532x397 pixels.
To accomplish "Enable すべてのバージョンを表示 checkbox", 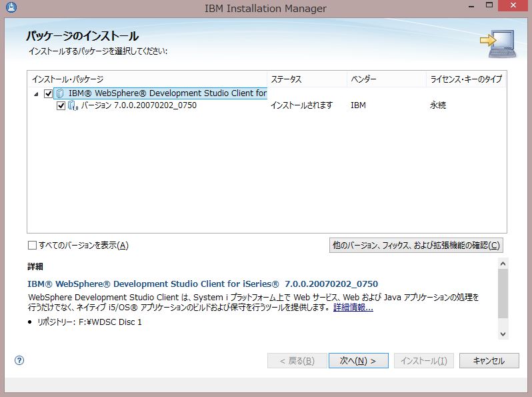I will (x=32, y=245).
